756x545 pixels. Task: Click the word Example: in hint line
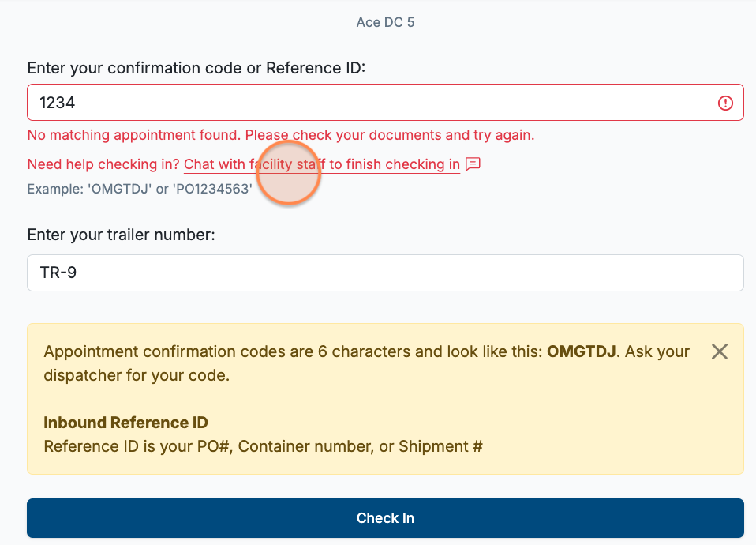pyautogui.click(x=55, y=189)
